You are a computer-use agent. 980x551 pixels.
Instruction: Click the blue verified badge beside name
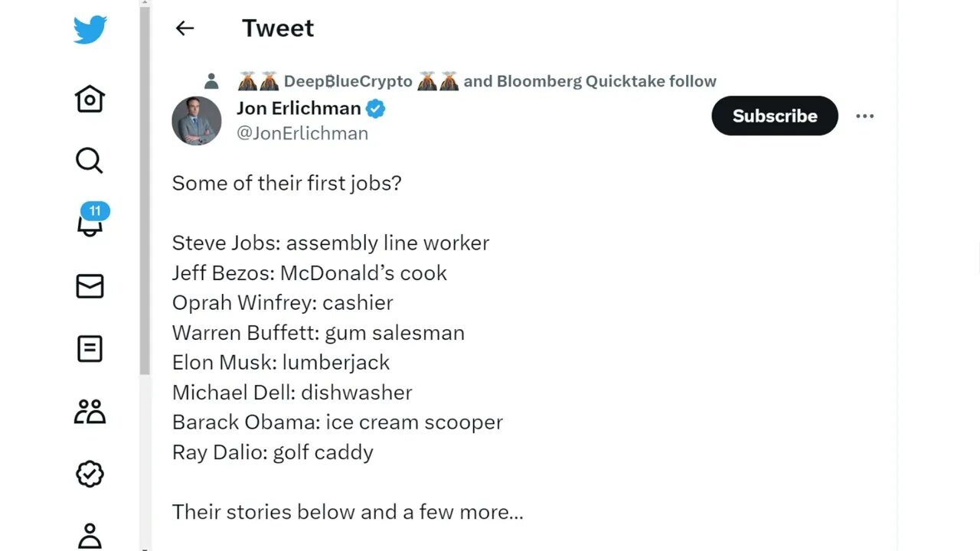click(375, 109)
